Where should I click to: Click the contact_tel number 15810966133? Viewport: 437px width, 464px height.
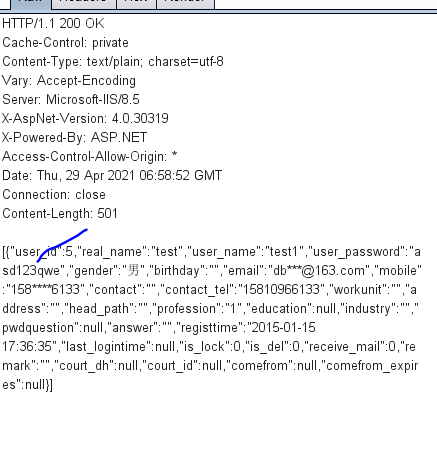(280, 290)
